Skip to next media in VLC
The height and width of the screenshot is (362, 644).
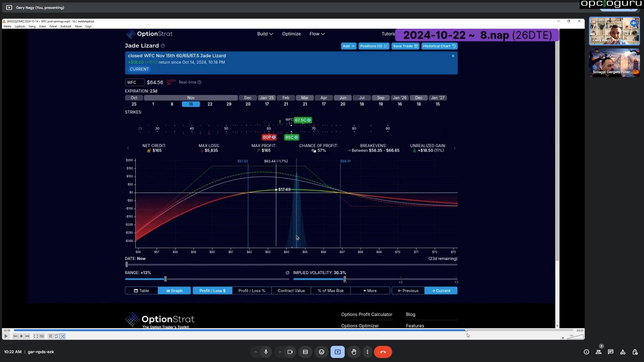[27, 336]
